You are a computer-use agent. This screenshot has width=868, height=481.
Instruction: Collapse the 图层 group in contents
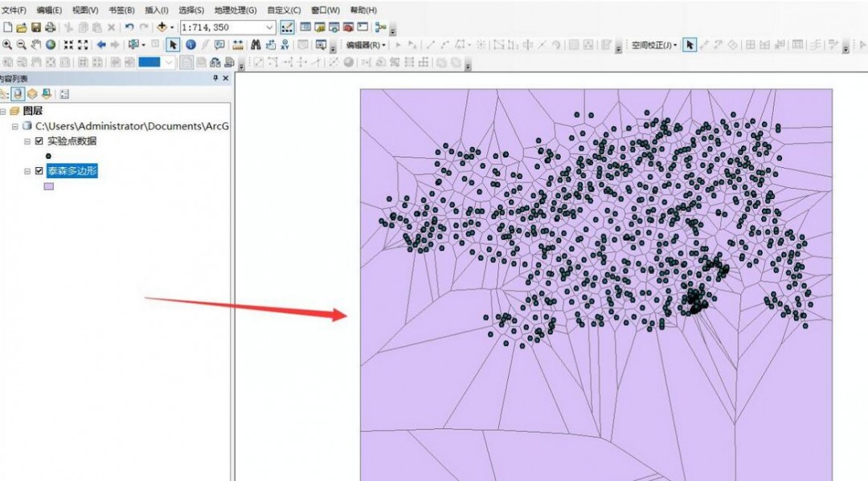click(x=3, y=112)
